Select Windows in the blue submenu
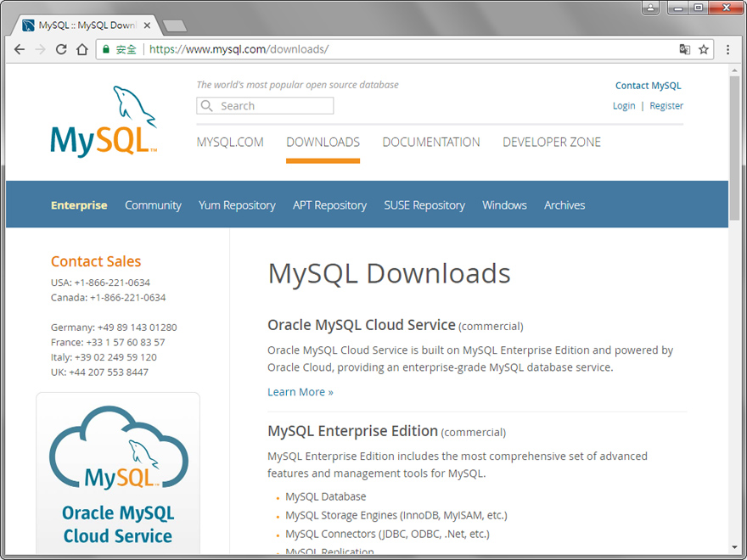This screenshot has width=747, height=560. [504, 205]
